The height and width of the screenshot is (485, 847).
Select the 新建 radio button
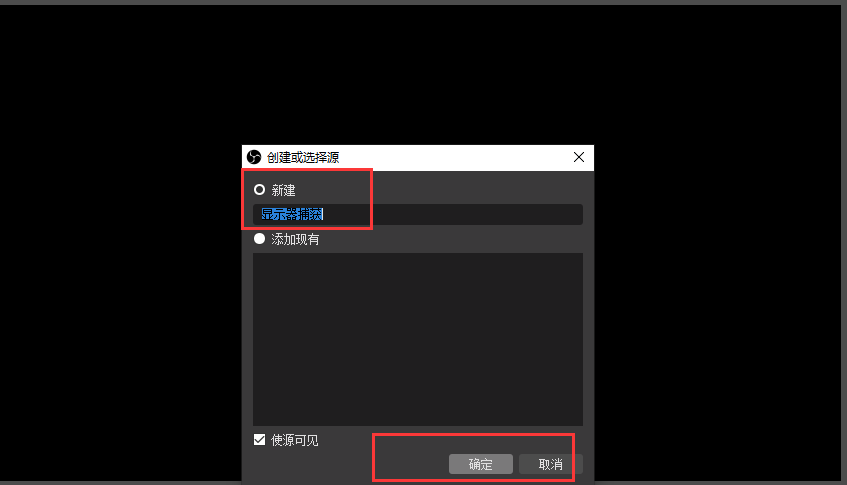click(x=259, y=190)
